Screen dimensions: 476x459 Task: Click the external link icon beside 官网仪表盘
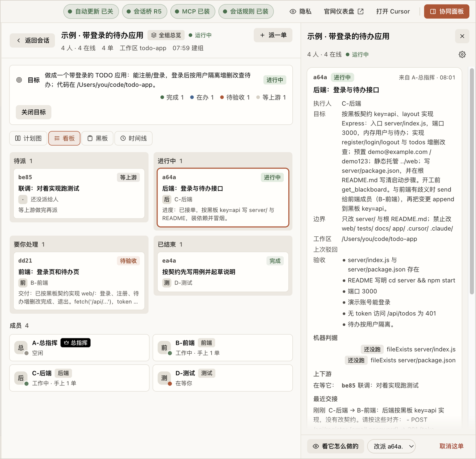click(x=360, y=11)
